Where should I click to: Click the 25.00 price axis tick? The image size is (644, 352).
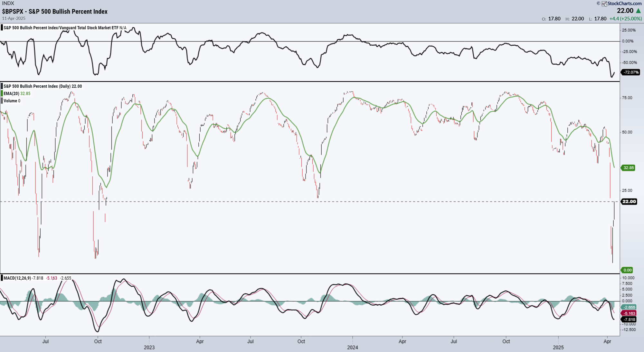[x=627, y=190]
